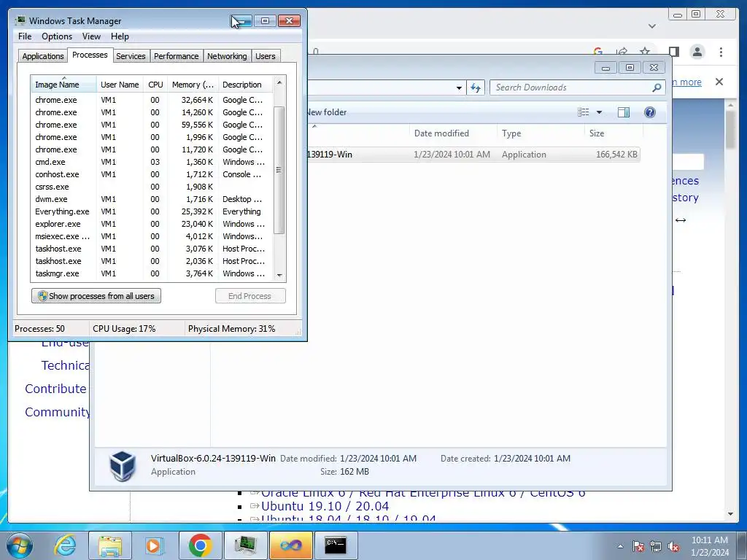Click the search magnifier icon in Explorer
This screenshot has height=560, width=747.
point(657,87)
